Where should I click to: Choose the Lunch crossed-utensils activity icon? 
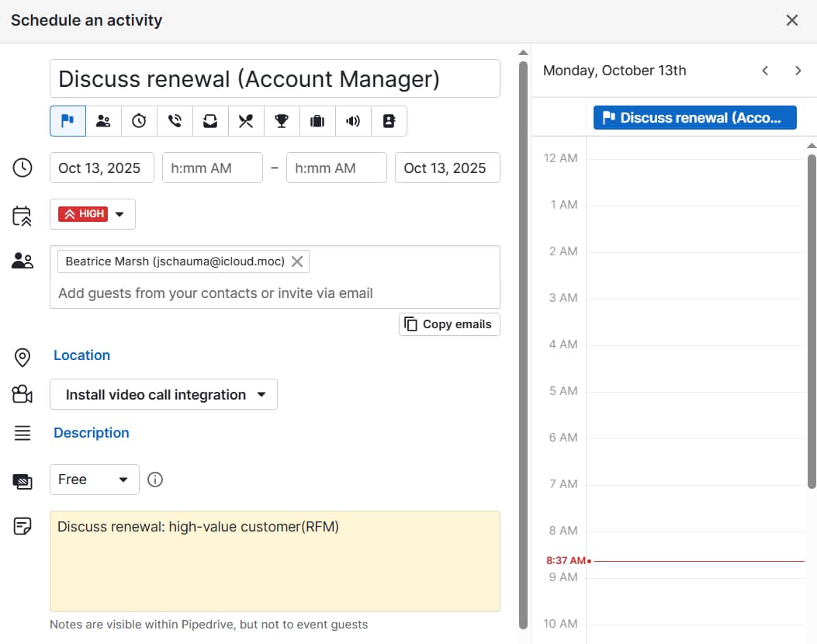(246, 121)
